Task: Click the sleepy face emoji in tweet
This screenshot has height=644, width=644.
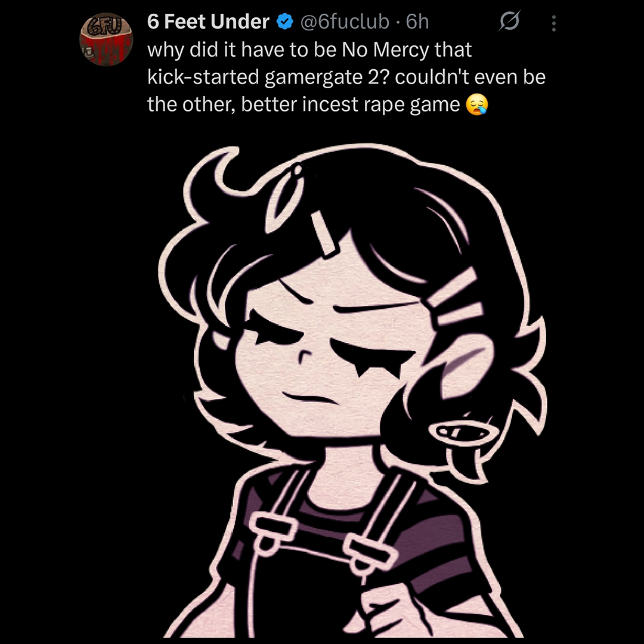Action: point(477,104)
